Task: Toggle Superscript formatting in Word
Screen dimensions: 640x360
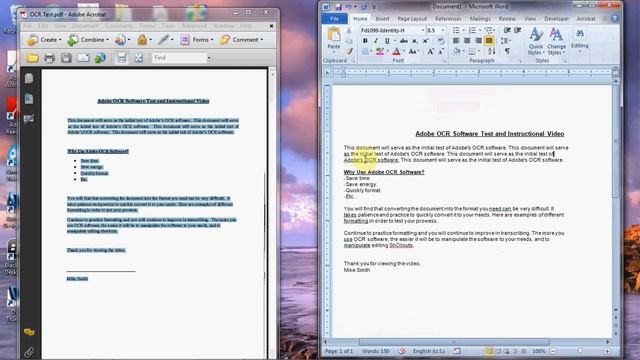Action: coord(425,41)
